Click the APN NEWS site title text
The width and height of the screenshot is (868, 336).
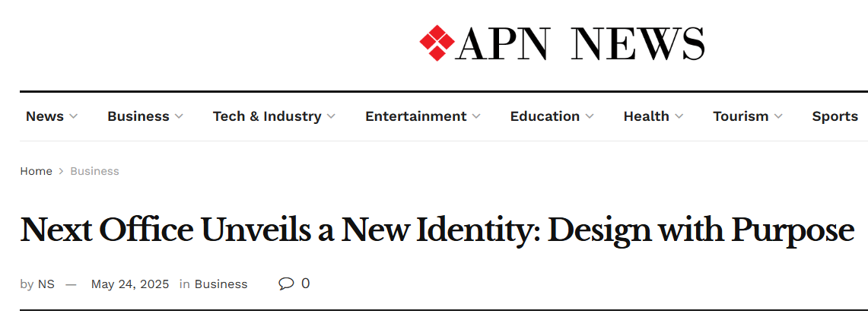tap(580, 44)
